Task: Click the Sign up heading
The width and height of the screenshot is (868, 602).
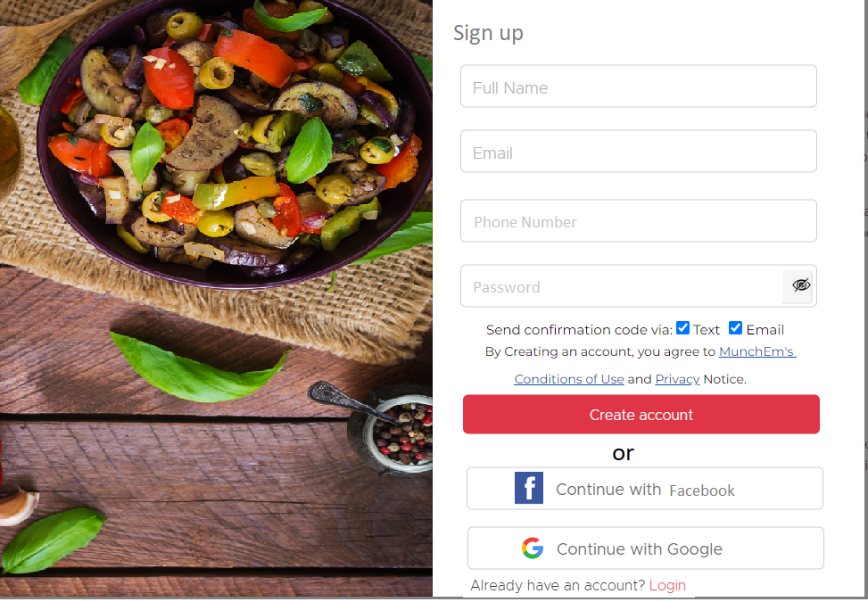Action: click(x=488, y=33)
